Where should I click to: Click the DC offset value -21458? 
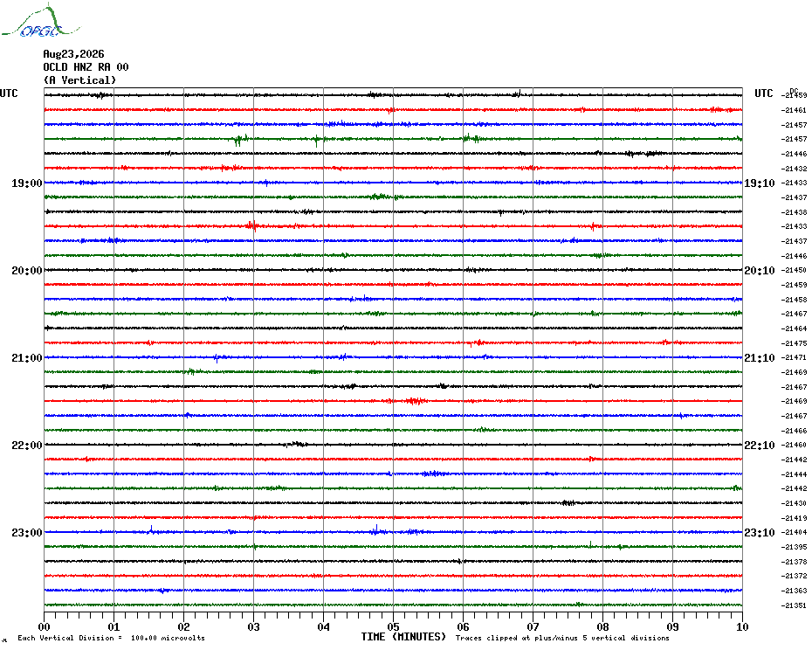795,300
